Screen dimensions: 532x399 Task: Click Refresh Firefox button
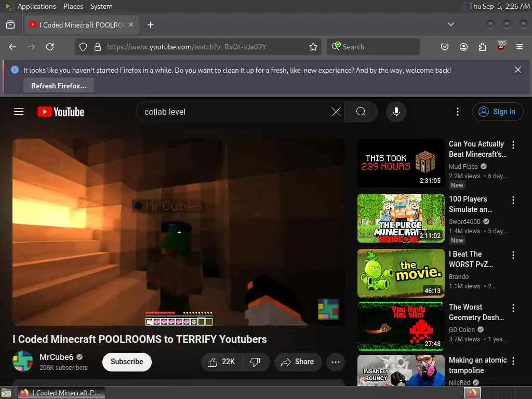point(59,86)
